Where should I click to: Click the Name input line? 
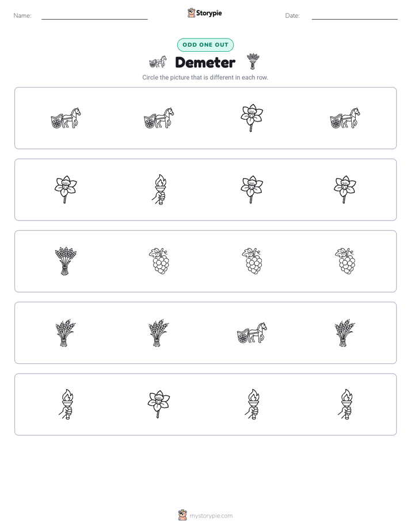pyautogui.click(x=94, y=18)
